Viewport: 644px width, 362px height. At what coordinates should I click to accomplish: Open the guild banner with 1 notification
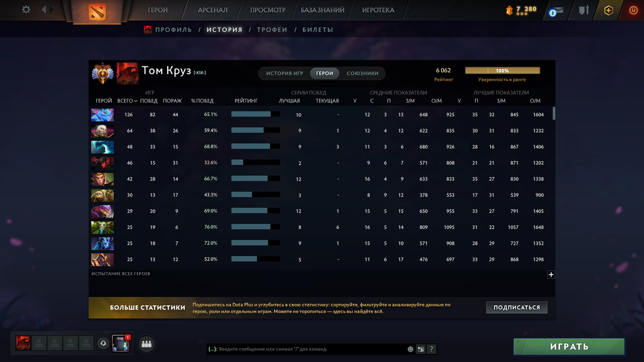point(121,343)
